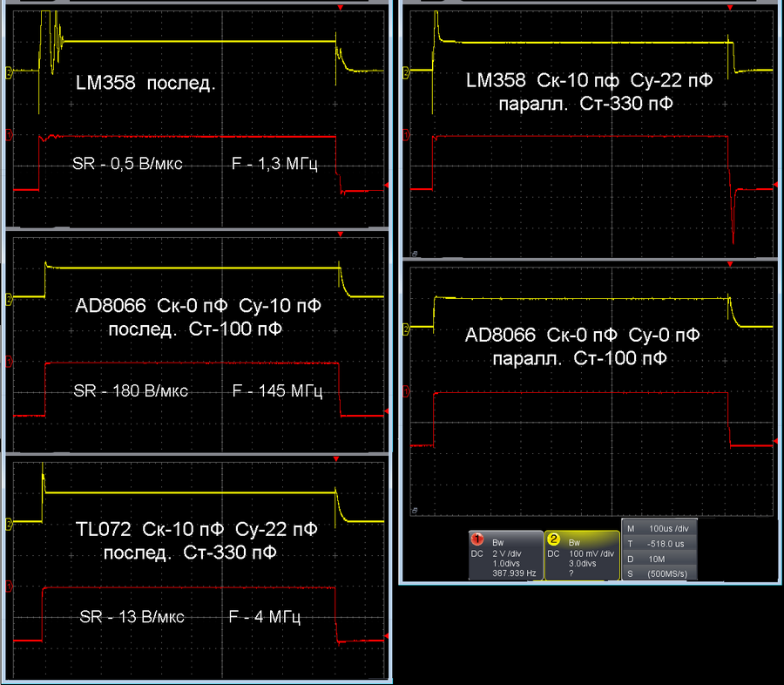This screenshot has height=685, width=784.
Task: Click red channel 1 ground marker in AD8066 послед. plot
Action: pos(9,362)
